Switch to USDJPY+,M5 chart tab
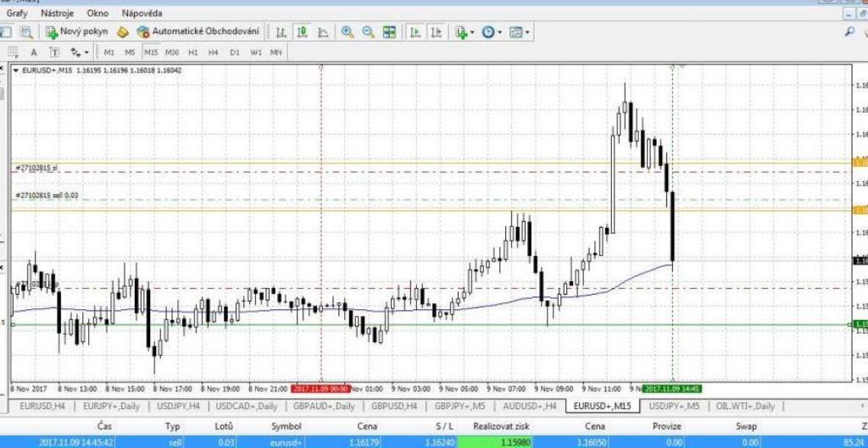The image size is (868, 448). (x=674, y=406)
